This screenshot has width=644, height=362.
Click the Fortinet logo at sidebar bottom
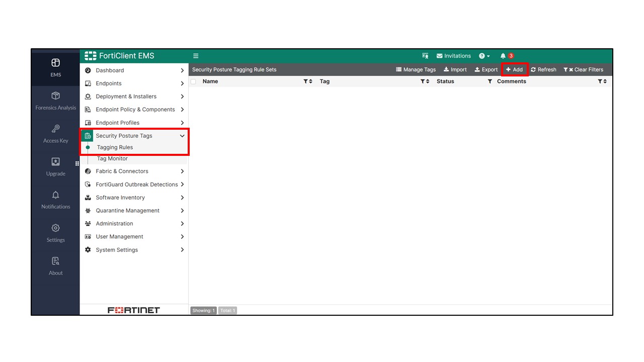134,310
